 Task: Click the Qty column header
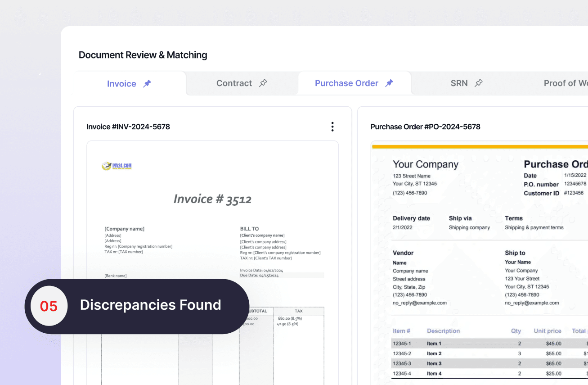(x=516, y=331)
